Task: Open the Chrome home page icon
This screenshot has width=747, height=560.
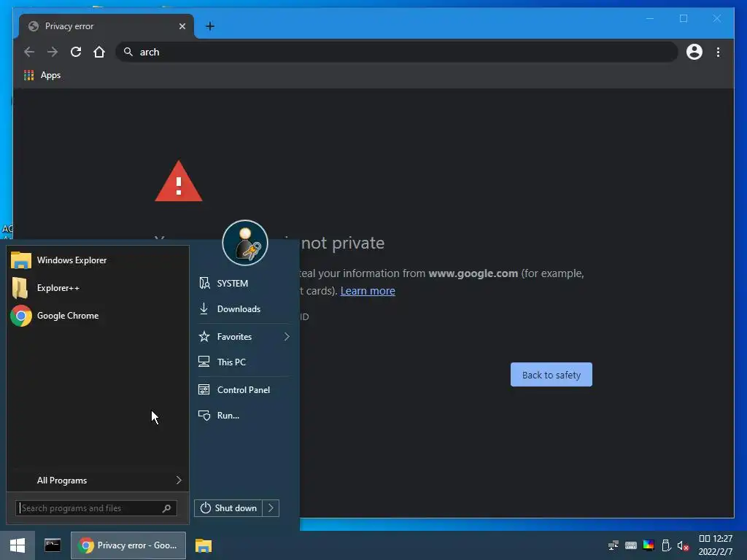Action: [99, 52]
